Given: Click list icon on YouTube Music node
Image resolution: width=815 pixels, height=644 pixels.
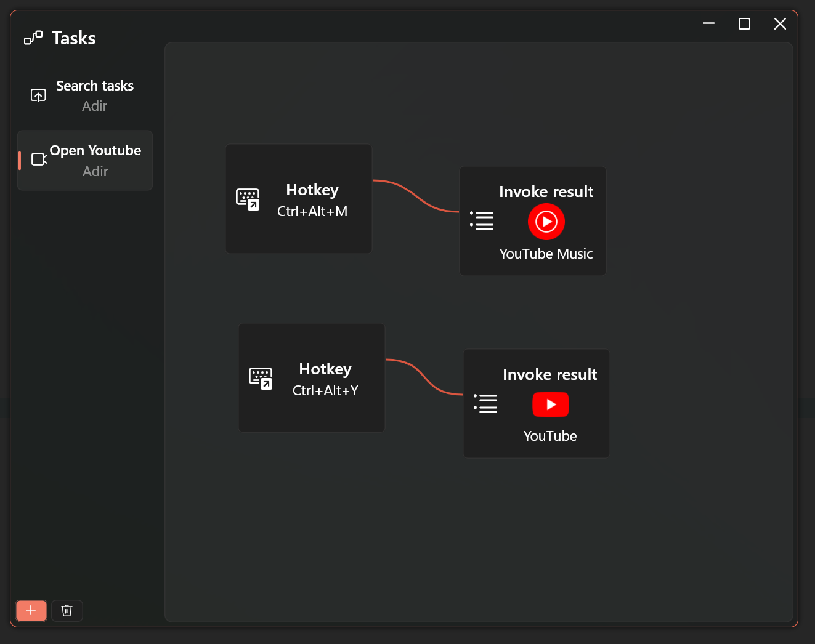Looking at the screenshot, I should 482,220.
